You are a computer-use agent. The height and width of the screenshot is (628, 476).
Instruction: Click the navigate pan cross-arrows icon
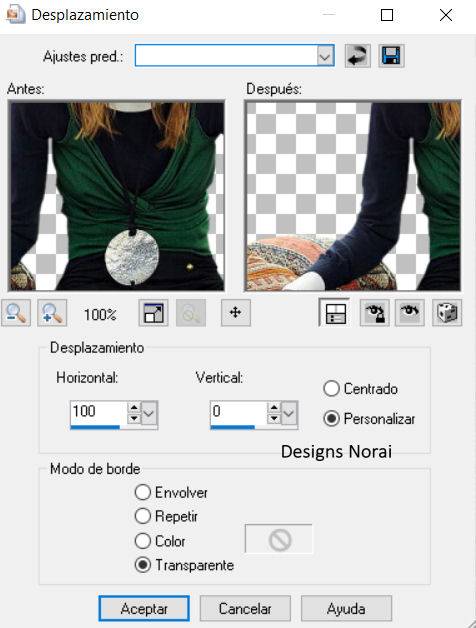[236, 312]
